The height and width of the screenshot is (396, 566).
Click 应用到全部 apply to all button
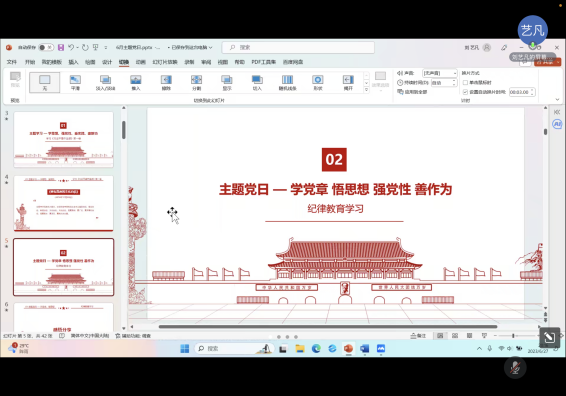[x=412, y=92]
